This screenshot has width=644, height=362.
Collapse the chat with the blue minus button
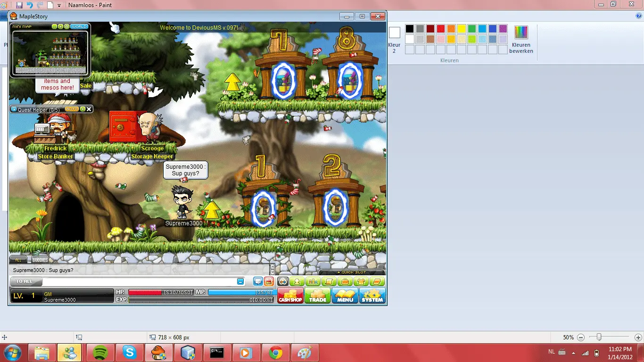coord(240,281)
